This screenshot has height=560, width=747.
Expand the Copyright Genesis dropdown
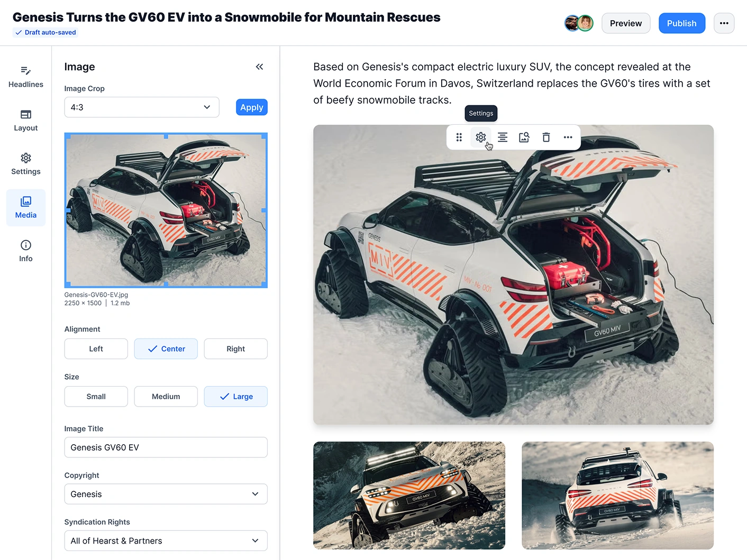[166, 494]
